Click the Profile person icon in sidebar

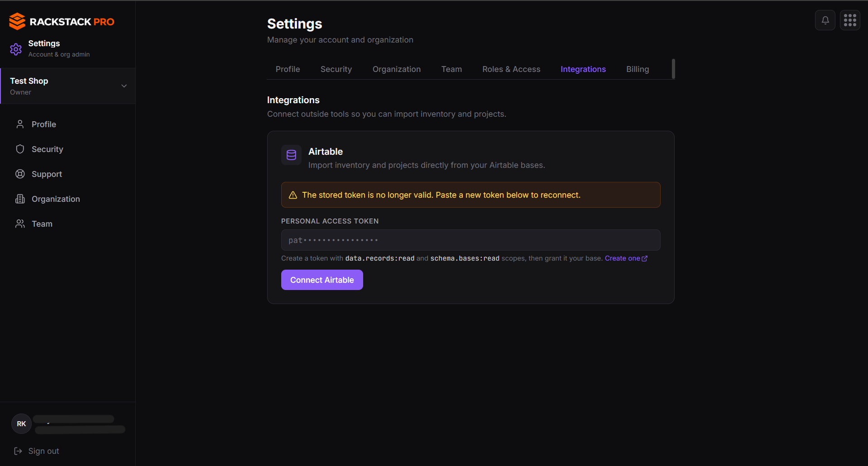[20, 124]
